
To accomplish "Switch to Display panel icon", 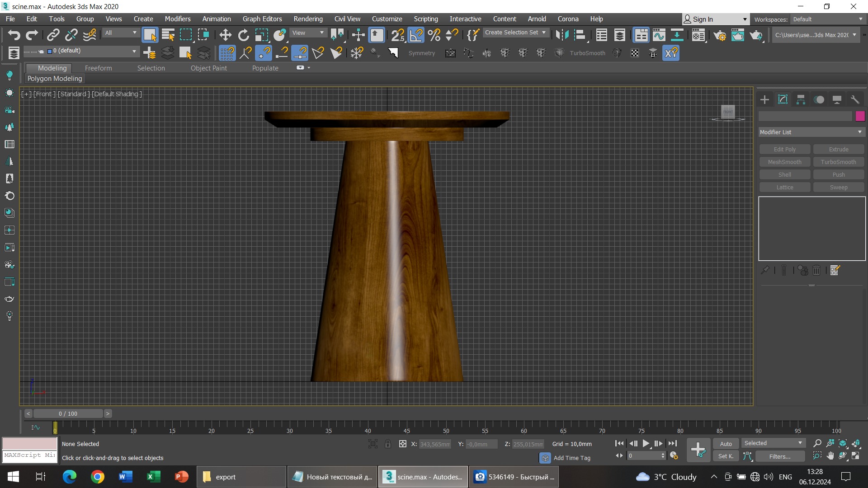I will (837, 99).
